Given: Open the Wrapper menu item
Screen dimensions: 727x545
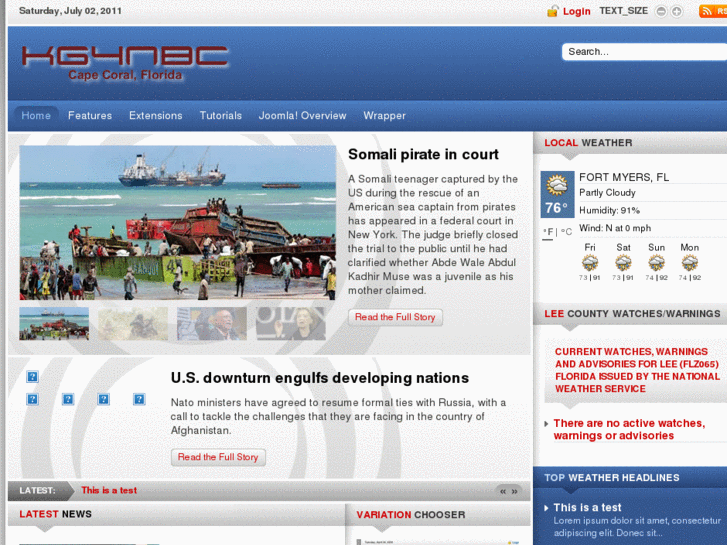Looking at the screenshot, I should [x=384, y=115].
